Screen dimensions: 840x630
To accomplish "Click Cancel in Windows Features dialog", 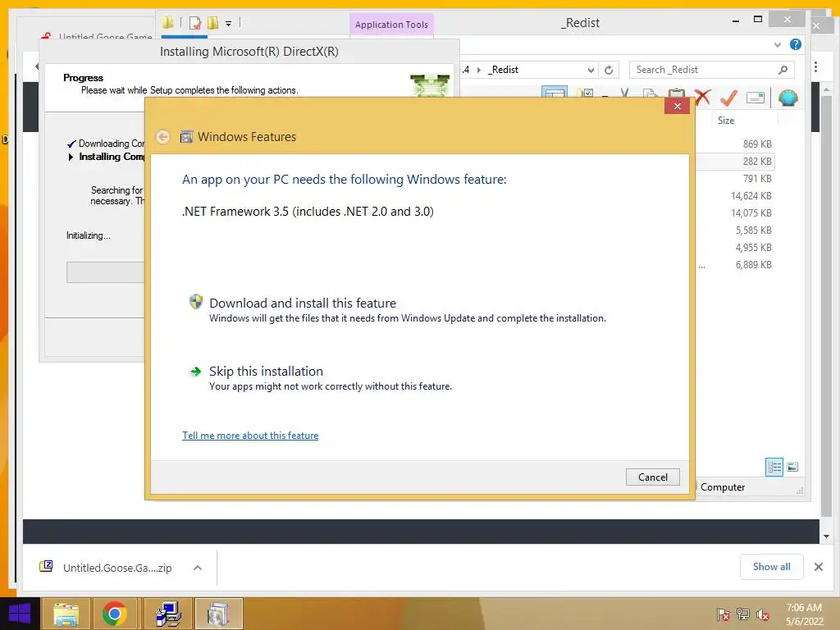I will (x=652, y=477).
